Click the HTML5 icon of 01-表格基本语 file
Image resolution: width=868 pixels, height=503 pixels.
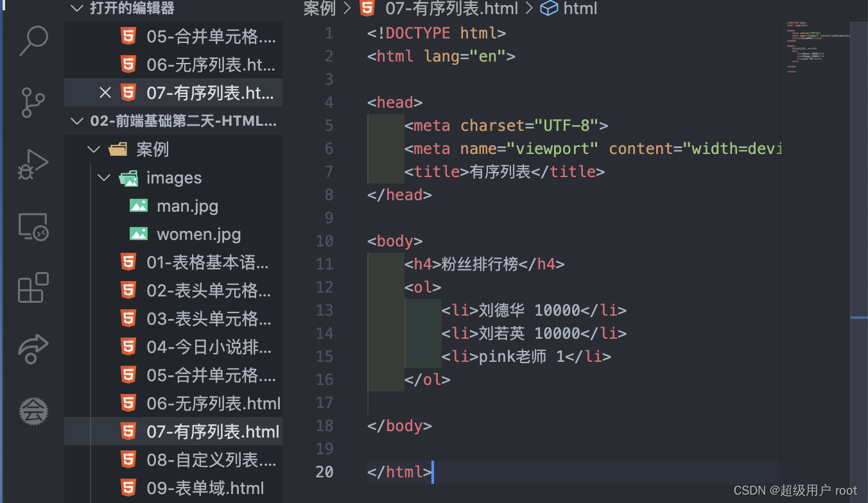click(128, 262)
